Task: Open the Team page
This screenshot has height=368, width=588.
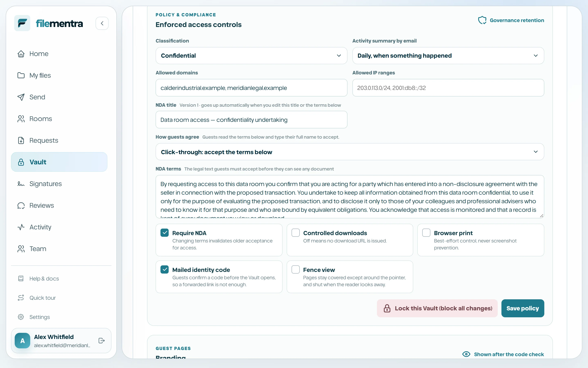Action: coord(59,249)
